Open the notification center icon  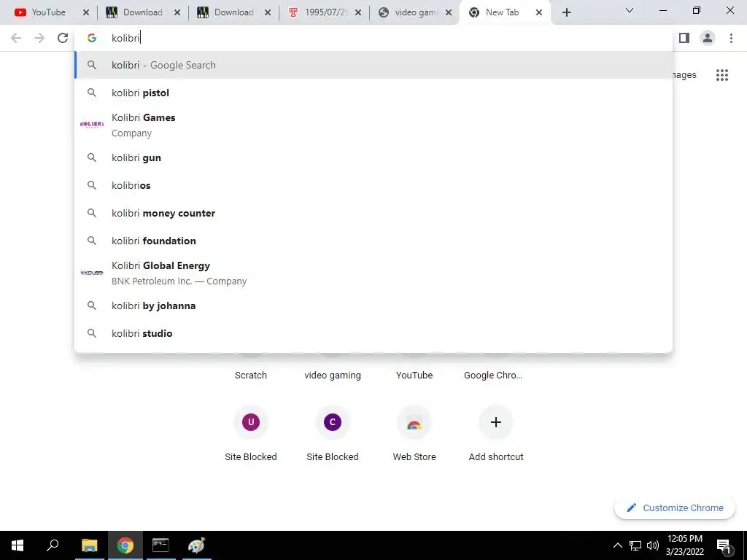724,545
